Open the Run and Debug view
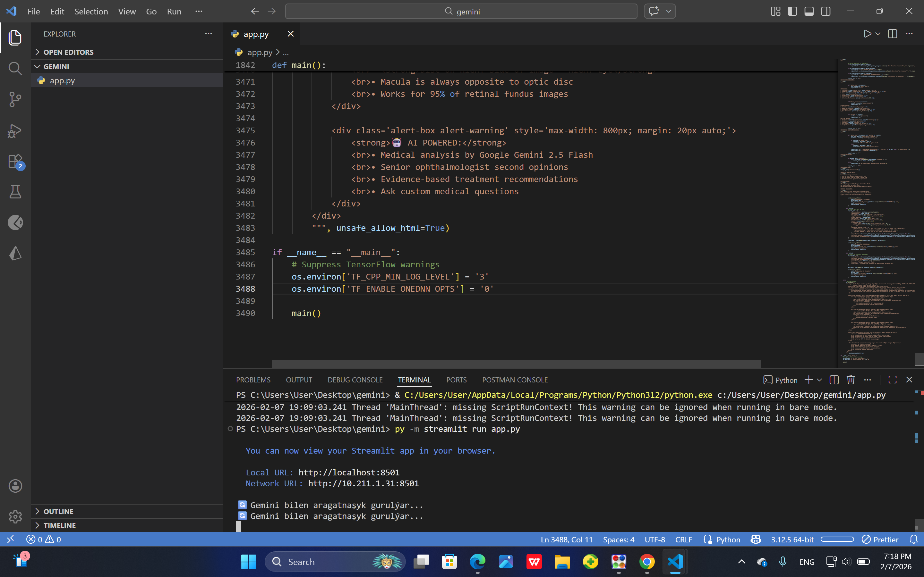This screenshot has width=924, height=577. pos(15,130)
